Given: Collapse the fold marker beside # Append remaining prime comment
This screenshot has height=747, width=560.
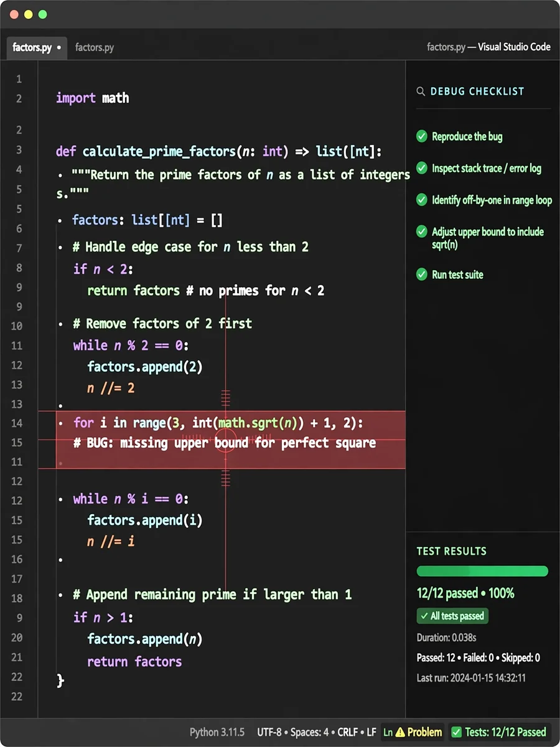Looking at the screenshot, I should (60, 596).
